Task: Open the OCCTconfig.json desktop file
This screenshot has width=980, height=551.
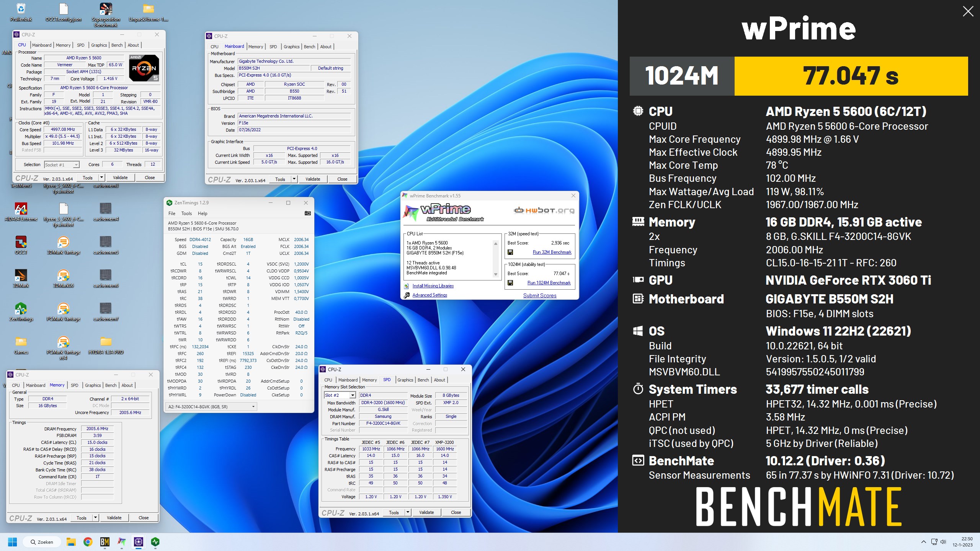Action: coord(63,12)
